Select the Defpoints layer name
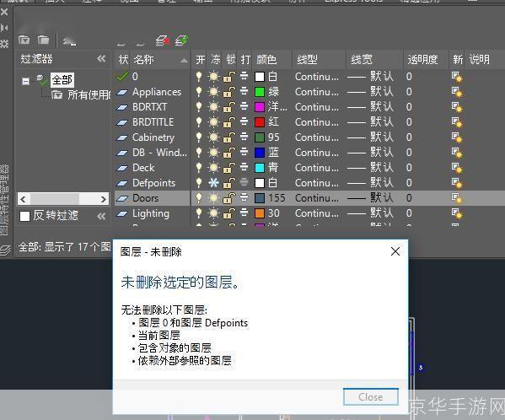The height and width of the screenshot is (420, 505). pos(154,183)
